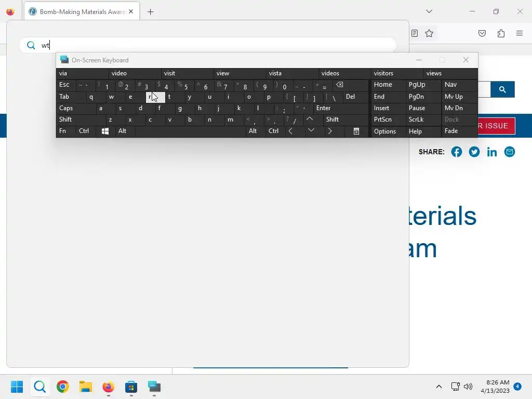This screenshot has height=399, width=532.
Task: Click the Del key on On-Screen Keyboard
Action: pos(355,97)
